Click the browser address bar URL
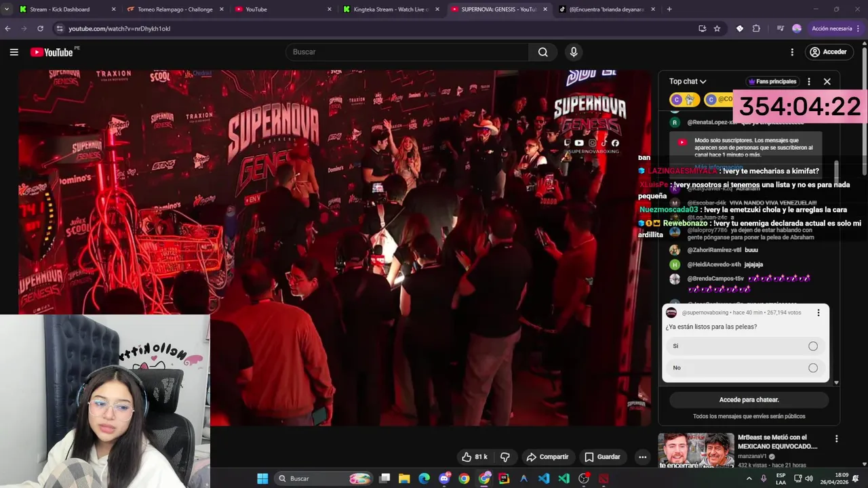 click(119, 28)
